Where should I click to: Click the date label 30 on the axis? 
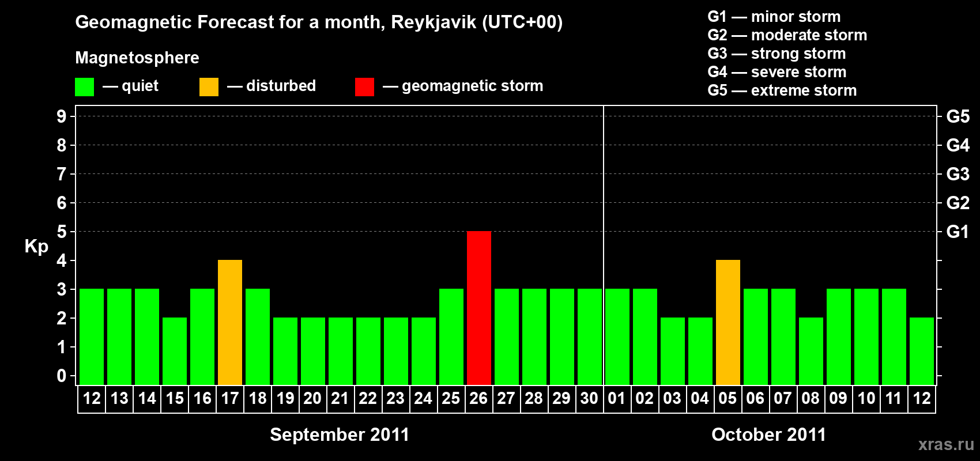(x=589, y=398)
